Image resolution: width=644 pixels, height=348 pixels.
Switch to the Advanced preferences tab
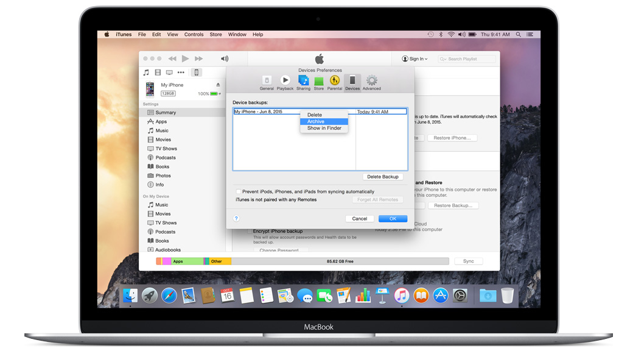coord(372,83)
